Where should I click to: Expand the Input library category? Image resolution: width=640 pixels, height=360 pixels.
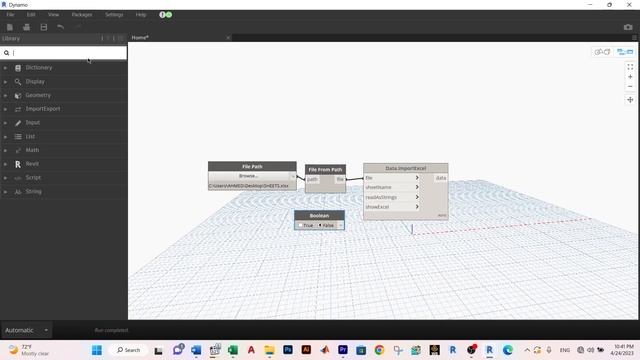pyautogui.click(x=5, y=123)
